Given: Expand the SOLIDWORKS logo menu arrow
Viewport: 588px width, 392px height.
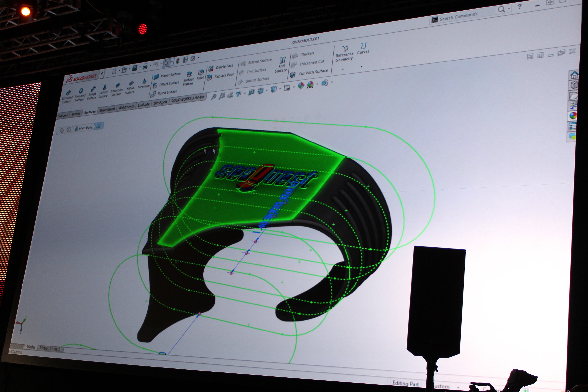Looking at the screenshot, I should (102, 74).
